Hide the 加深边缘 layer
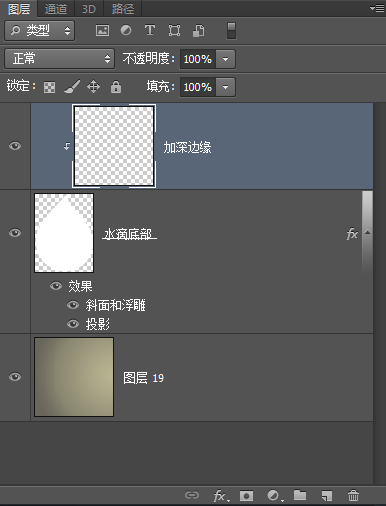 [15, 146]
